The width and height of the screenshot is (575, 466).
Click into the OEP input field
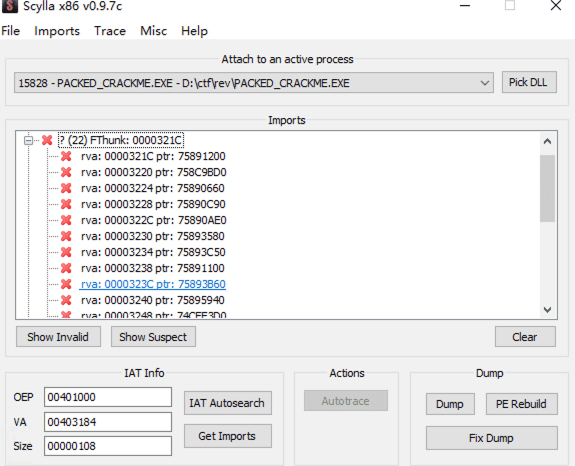(x=108, y=397)
